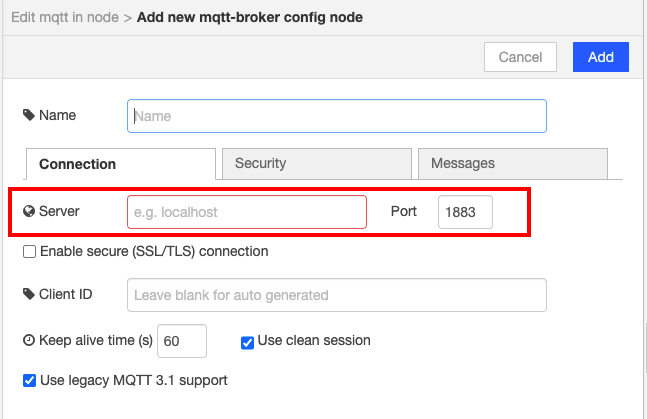This screenshot has height=419, width=647.
Task: Click the Client ID input field
Action: click(x=337, y=295)
